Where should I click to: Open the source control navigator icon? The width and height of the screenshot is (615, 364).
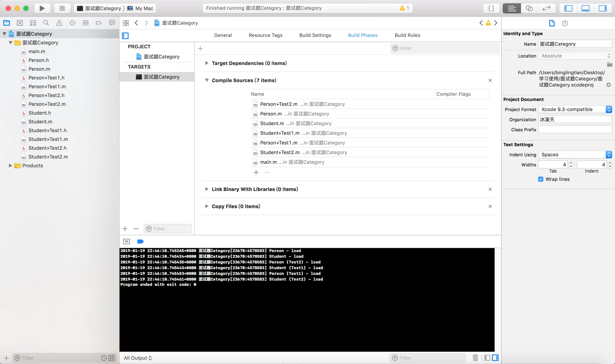click(20, 23)
